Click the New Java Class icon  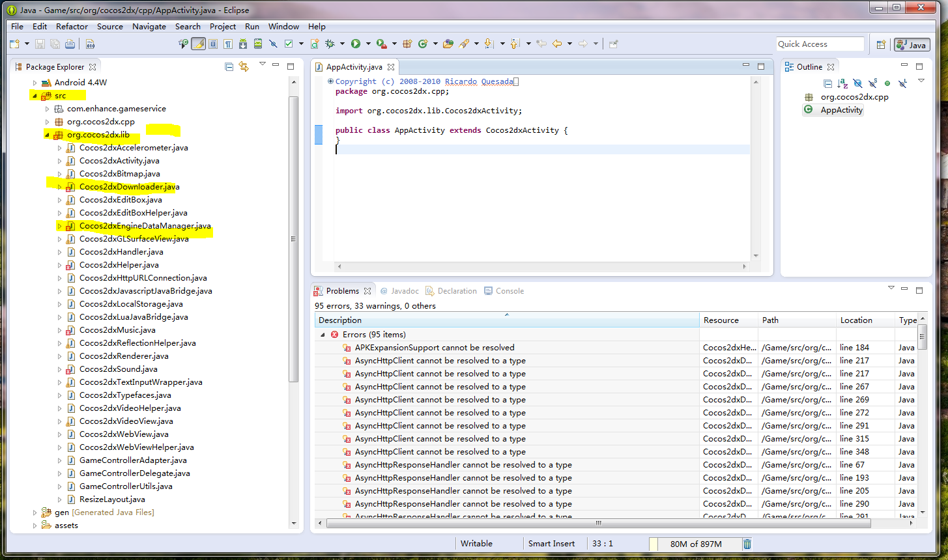pyautogui.click(x=422, y=44)
